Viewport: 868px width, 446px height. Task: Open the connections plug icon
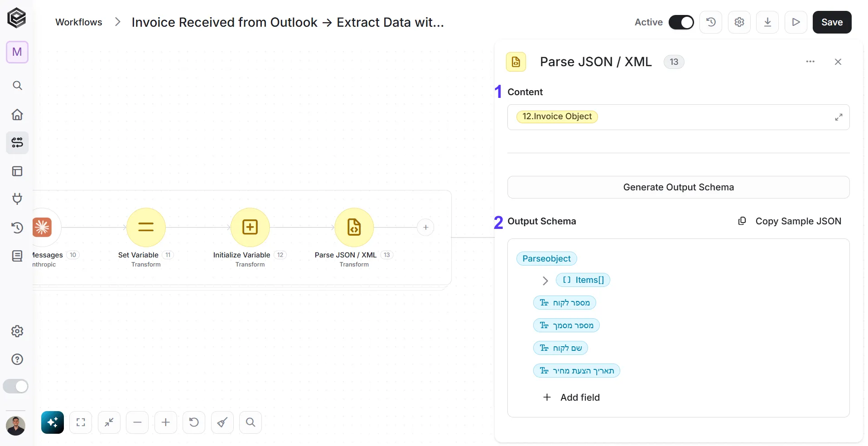tap(17, 199)
